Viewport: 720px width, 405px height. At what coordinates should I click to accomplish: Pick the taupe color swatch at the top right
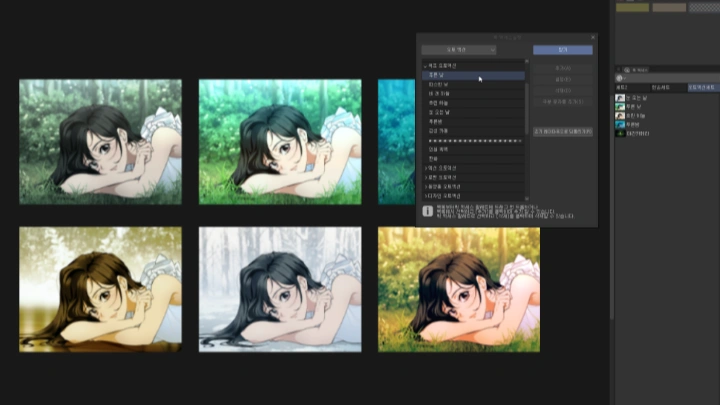(x=669, y=7)
